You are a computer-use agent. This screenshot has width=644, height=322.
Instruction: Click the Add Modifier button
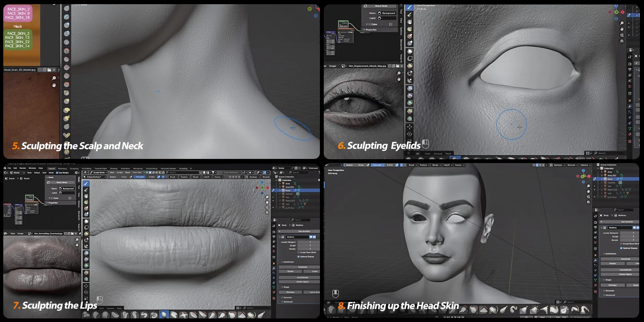(x=304, y=231)
